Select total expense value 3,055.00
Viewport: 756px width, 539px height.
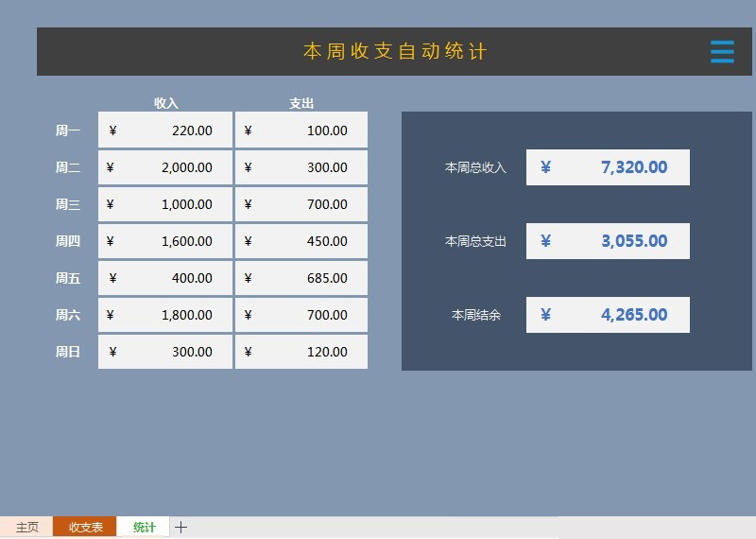[608, 241]
